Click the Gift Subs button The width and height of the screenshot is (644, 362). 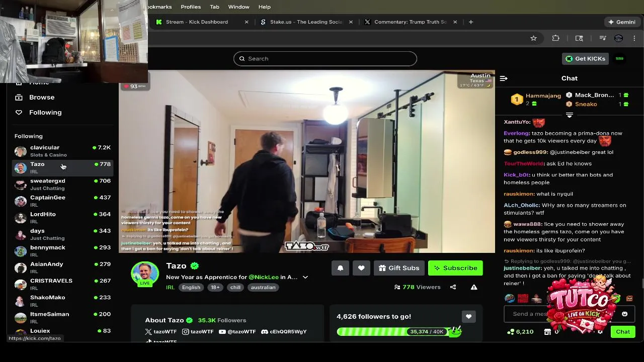click(399, 268)
